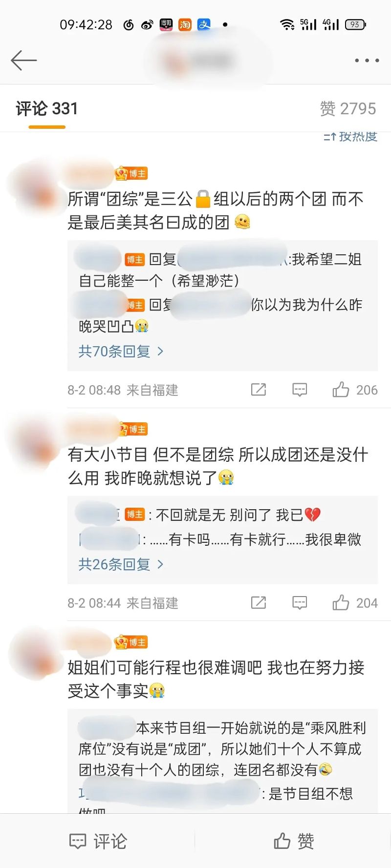Expand 共70条回复 replies
Viewport: 391px width, 868px height.
121,351
